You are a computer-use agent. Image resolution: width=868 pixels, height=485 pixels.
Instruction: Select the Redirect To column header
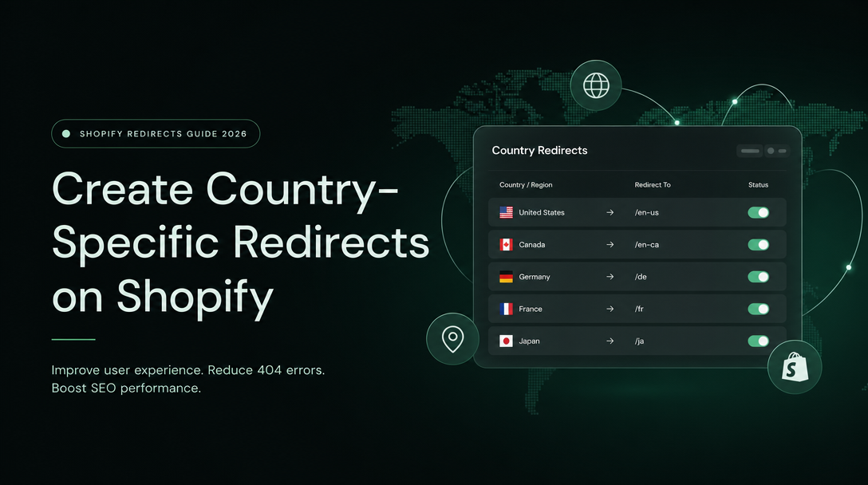coord(652,185)
